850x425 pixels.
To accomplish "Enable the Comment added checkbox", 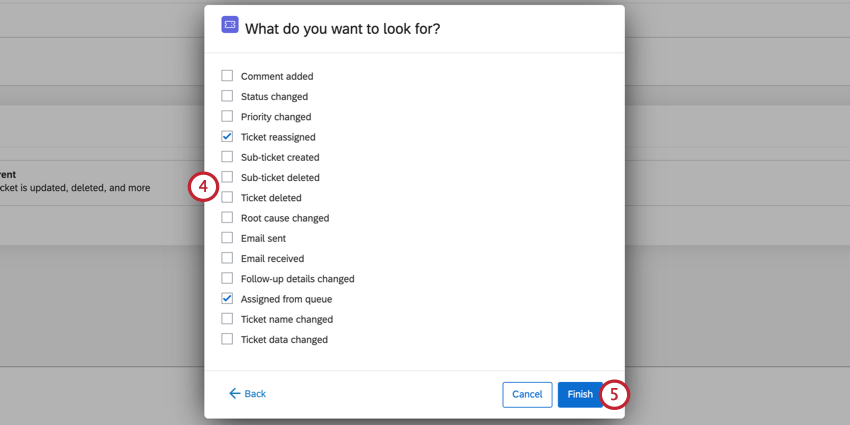I will [x=227, y=76].
